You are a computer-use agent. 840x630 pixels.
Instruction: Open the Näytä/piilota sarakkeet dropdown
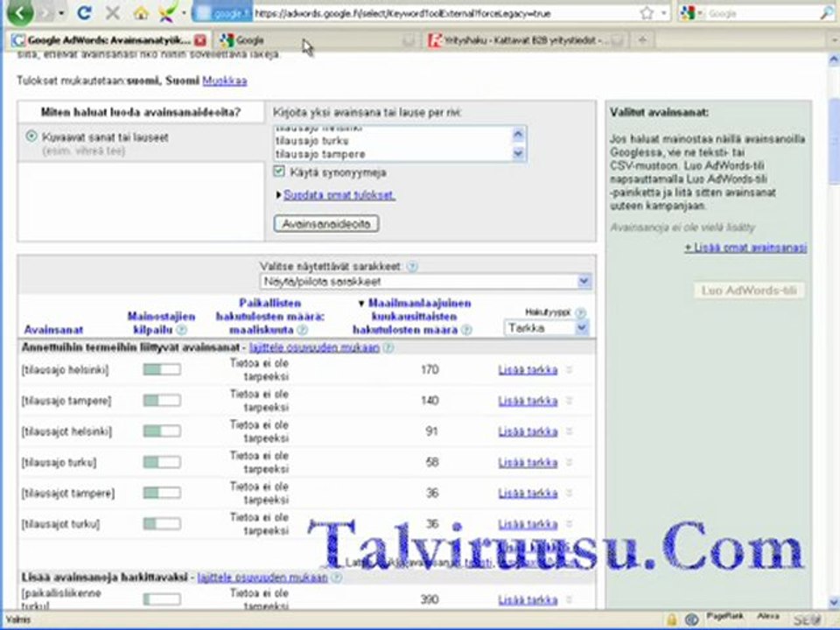point(425,281)
